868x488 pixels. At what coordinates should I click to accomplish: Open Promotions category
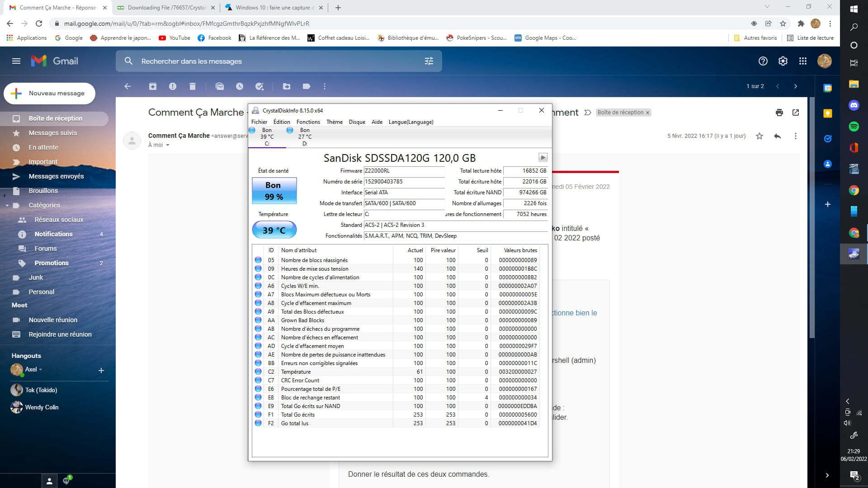point(54,263)
